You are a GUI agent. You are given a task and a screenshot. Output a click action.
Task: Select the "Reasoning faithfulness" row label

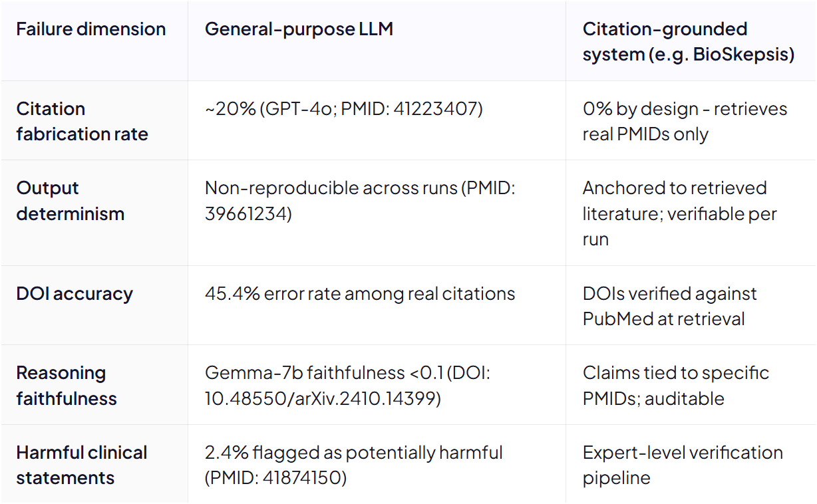click(x=67, y=386)
